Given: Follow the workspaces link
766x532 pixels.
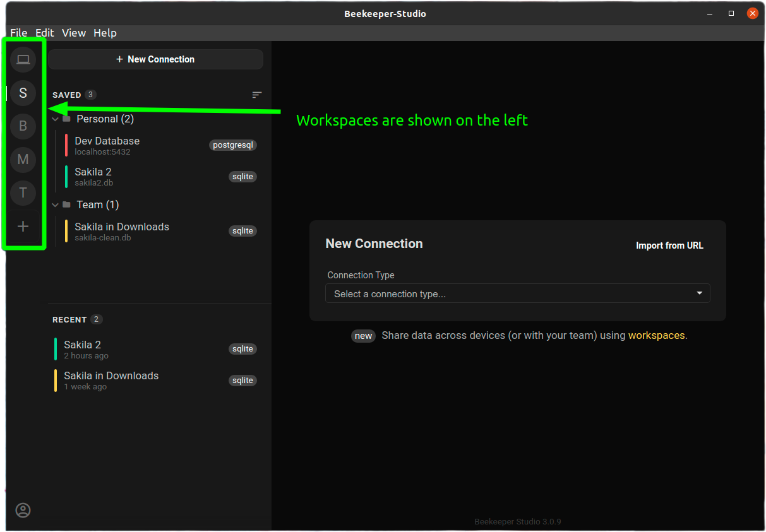Looking at the screenshot, I should click(656, 336).
